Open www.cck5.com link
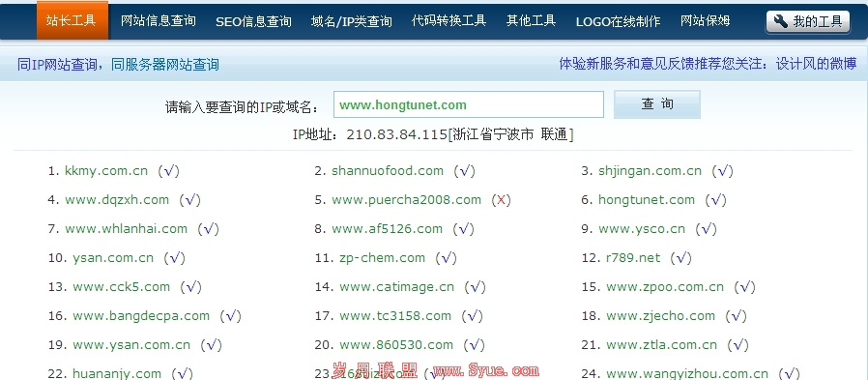 (121, 286)
